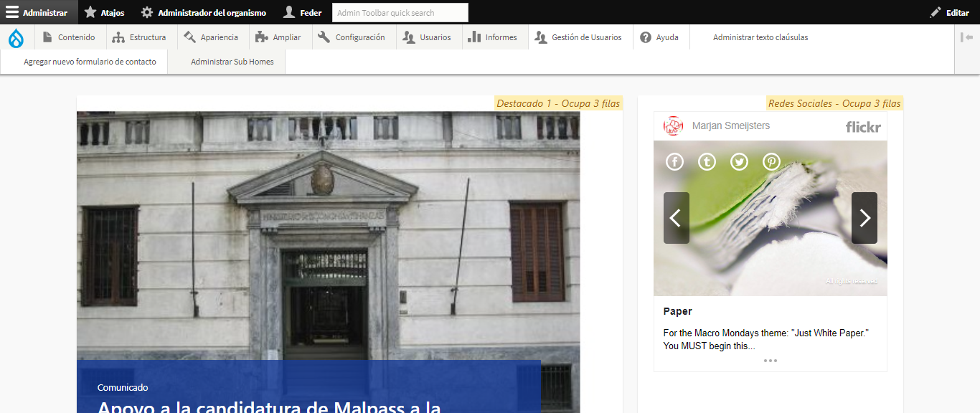980x413 pixels.
Task: Click Agregar nuevo formulario de contacto
Action: click(90, 62)
